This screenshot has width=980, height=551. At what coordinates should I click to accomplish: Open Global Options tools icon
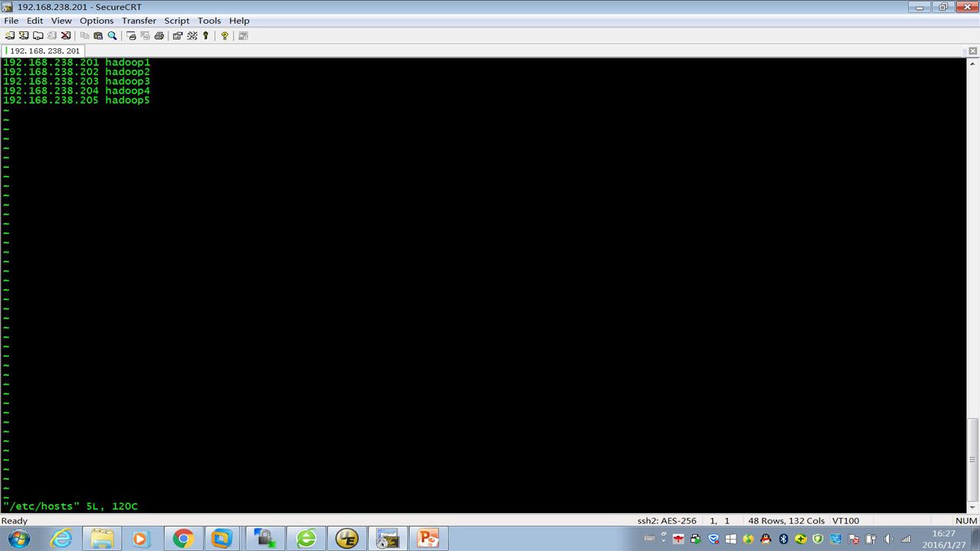click(192, 35)
